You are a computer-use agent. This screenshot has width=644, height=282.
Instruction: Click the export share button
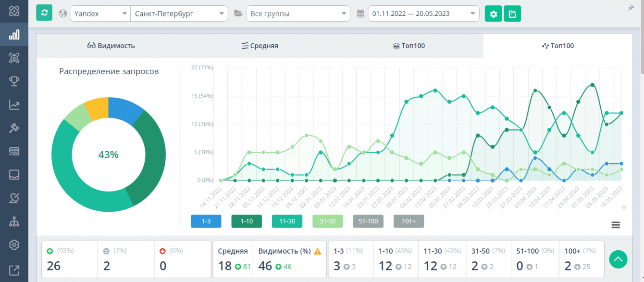pos(512,13)
